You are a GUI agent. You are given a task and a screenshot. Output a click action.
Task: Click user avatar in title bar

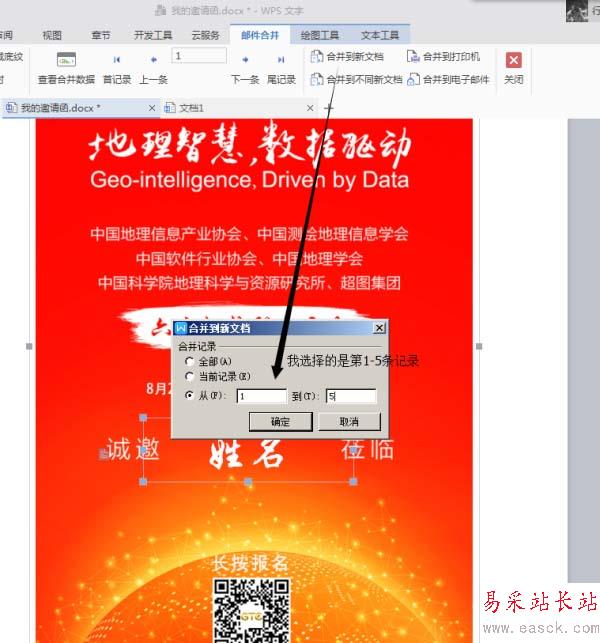pos(577,10)
